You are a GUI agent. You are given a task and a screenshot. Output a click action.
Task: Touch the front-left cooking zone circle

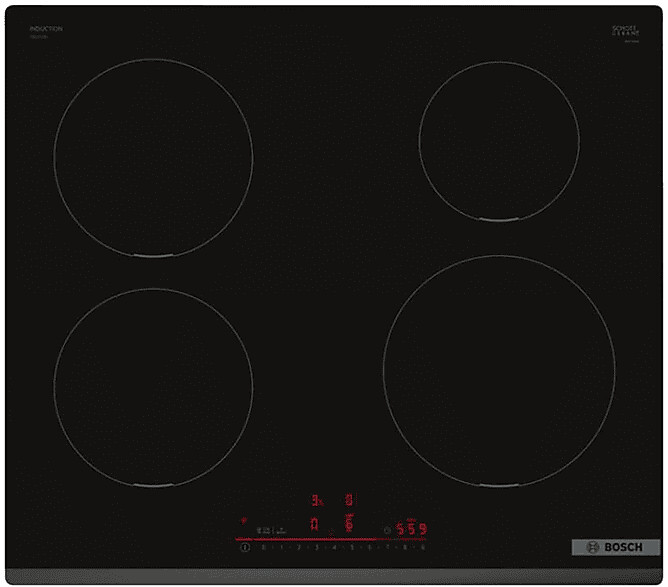[153, 389]
